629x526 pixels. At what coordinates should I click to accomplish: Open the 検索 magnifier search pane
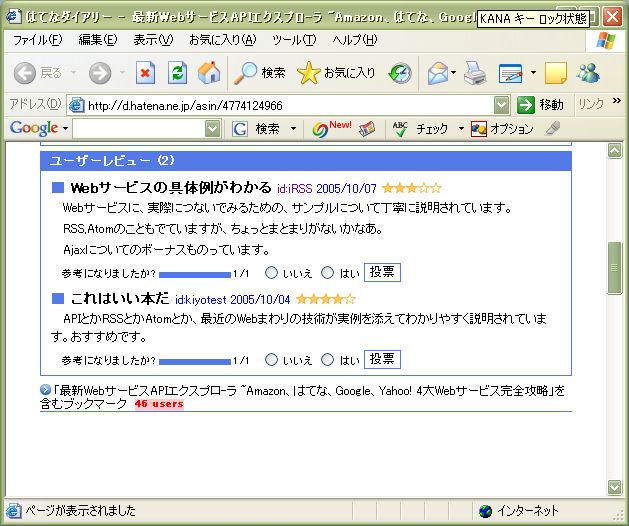click(x=260, y=73)
